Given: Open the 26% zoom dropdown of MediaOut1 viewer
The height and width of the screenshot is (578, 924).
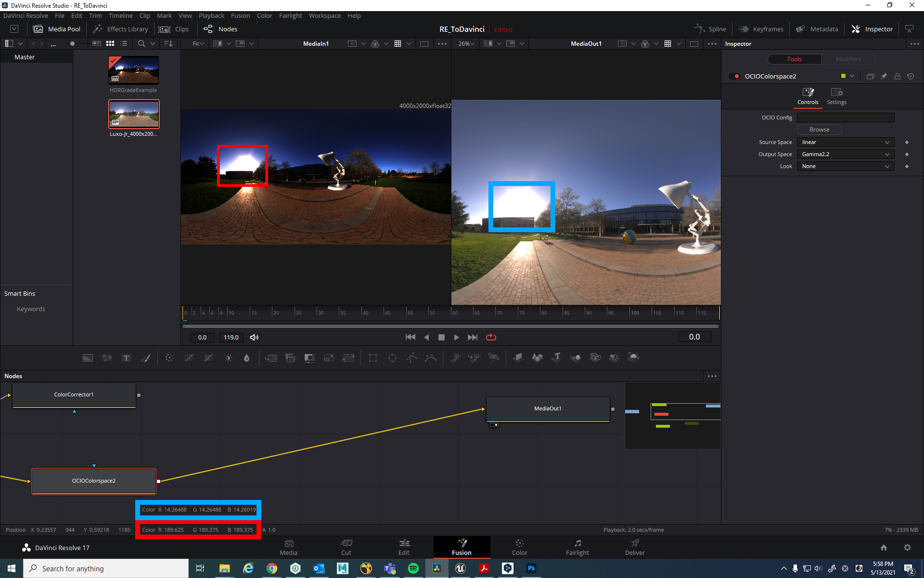Looking at the screenshot, I should tap(466, 44).
